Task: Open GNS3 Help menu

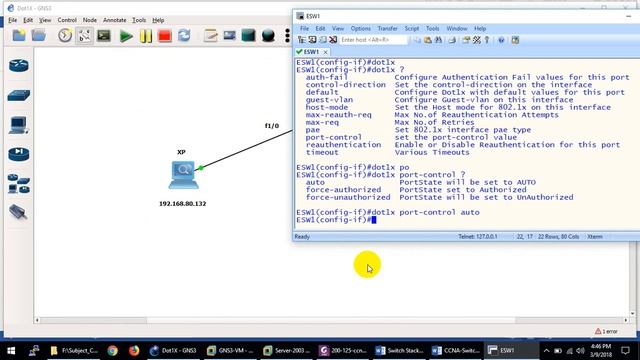Action: click(158, 20)
